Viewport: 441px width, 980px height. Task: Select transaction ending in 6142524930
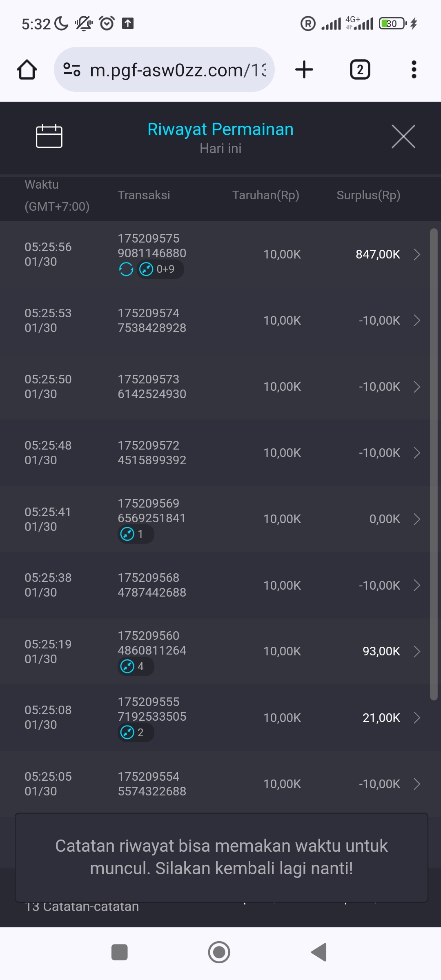tap(151, 387)
